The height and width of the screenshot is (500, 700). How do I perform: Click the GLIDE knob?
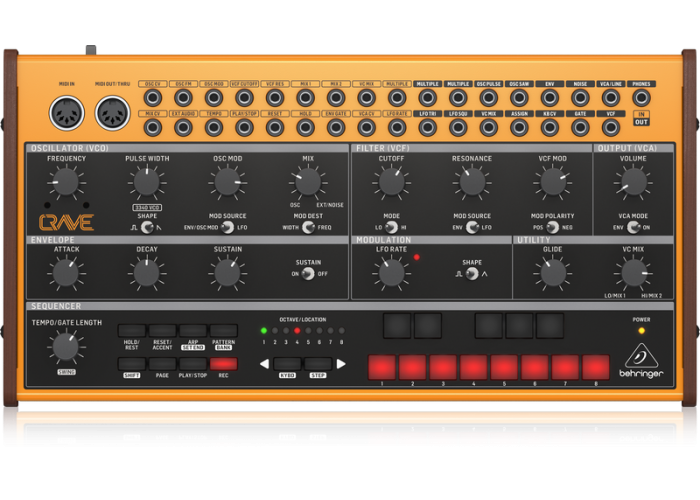coord(553,273)
